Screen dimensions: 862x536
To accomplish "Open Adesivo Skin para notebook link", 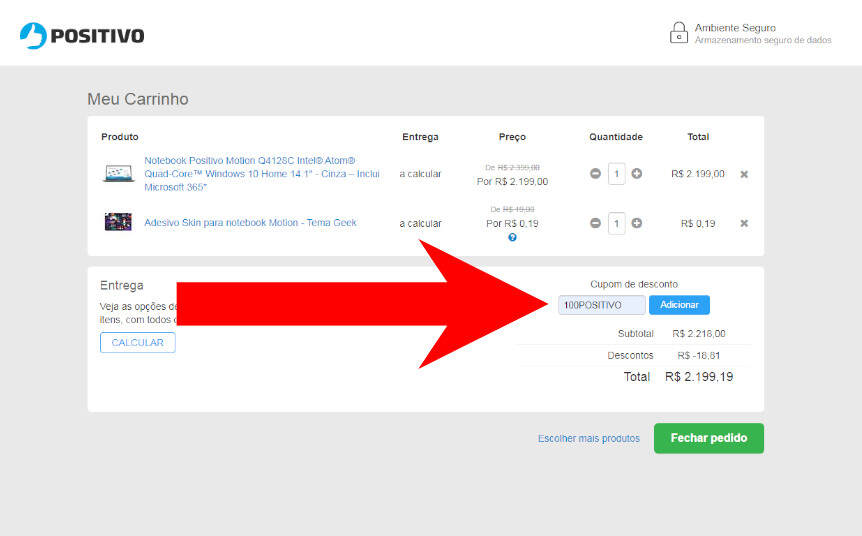I will [x=250, y=223].
